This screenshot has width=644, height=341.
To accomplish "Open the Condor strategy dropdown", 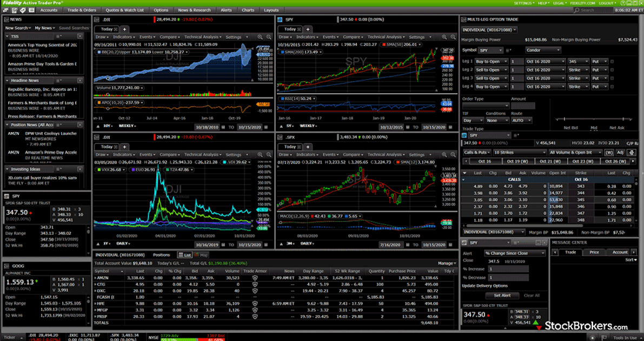I will (543, 50).
